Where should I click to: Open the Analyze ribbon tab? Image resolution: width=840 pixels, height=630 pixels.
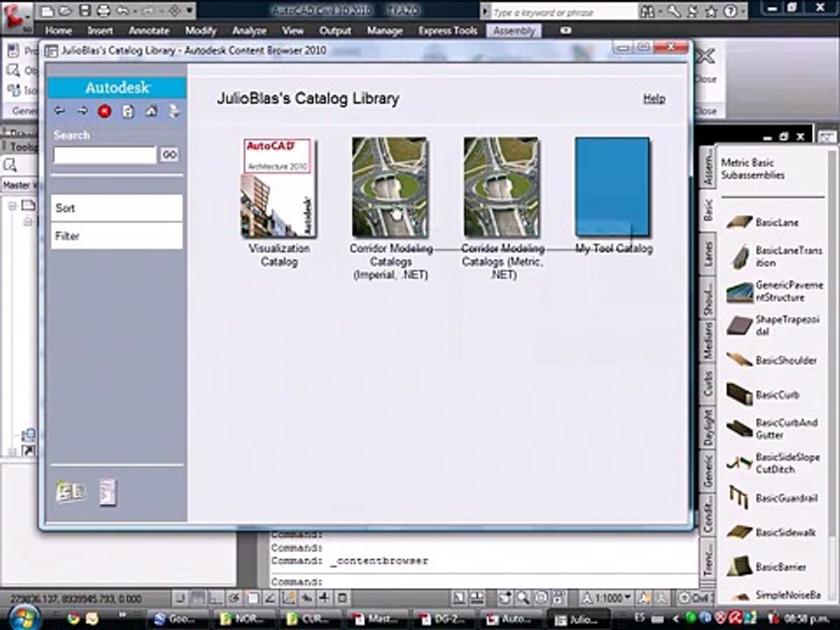(249, 31)
